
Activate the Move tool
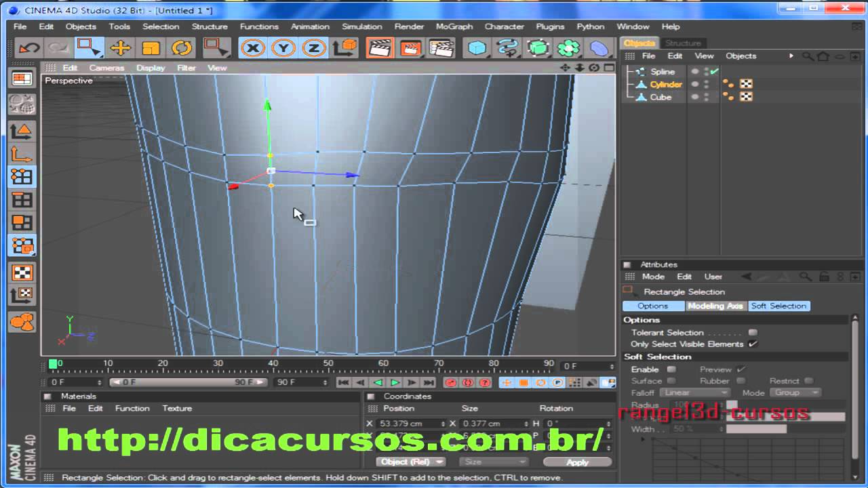pos(121,48)
